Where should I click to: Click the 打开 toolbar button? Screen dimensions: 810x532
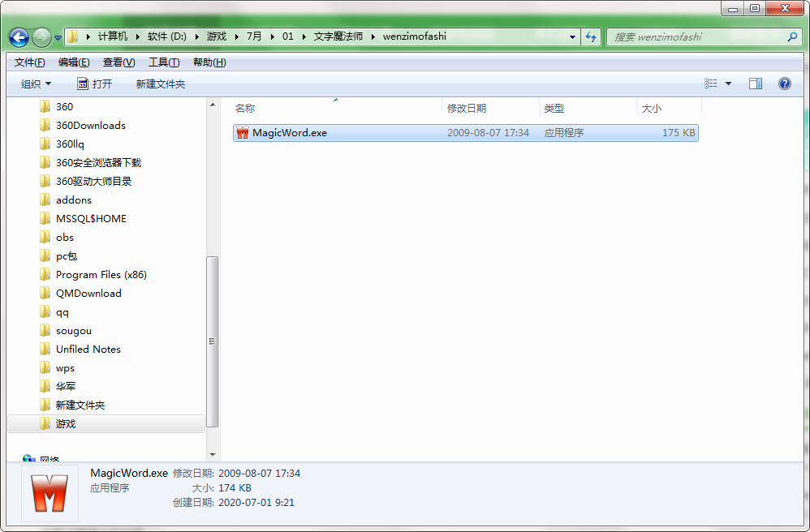(94, 84)
